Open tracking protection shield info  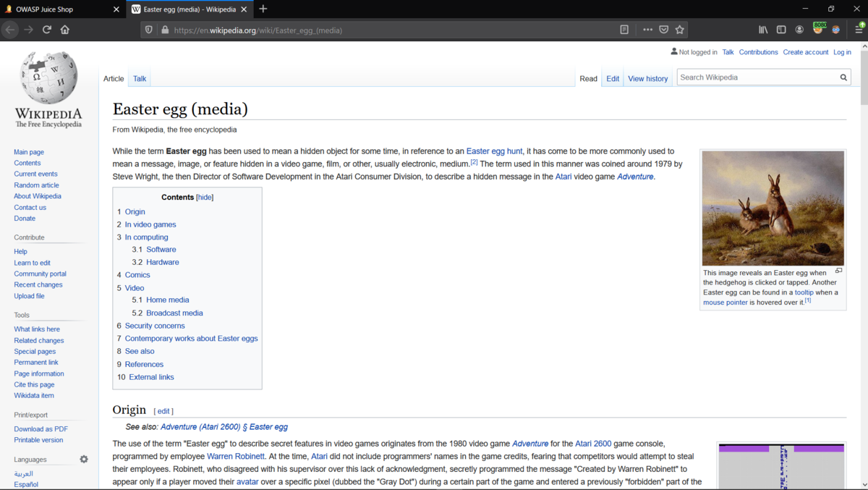(149, 30)
